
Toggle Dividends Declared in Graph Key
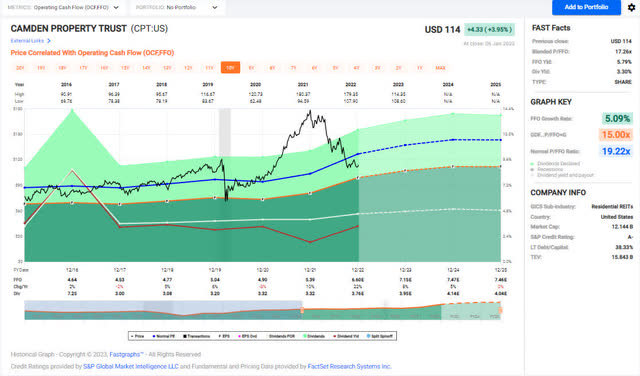click(555, 164)
